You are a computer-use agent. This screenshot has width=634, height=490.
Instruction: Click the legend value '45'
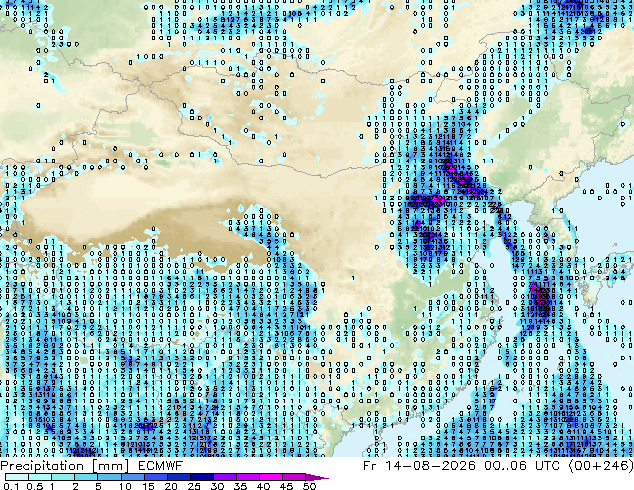[x=287, y=486]
